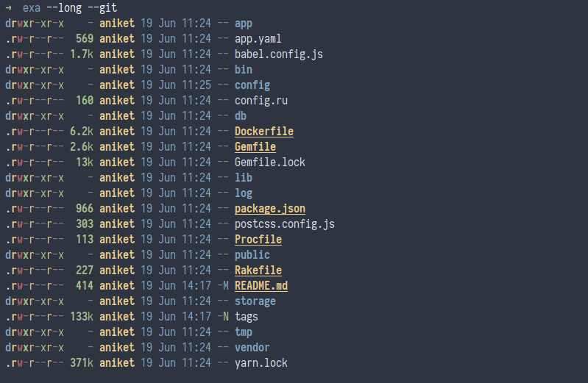Click the 371k file size value

81,363
